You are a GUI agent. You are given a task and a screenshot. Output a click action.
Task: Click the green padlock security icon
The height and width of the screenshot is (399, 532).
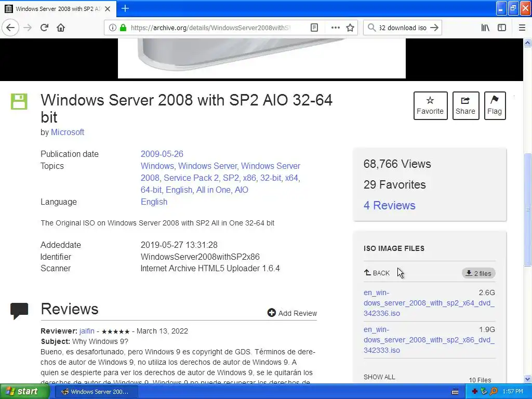(123, 28)
